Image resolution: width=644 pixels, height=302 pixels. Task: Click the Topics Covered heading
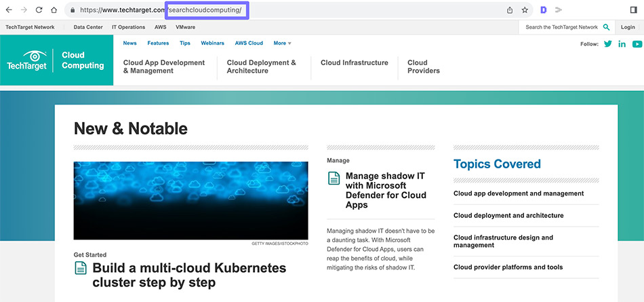coord(497,164)
